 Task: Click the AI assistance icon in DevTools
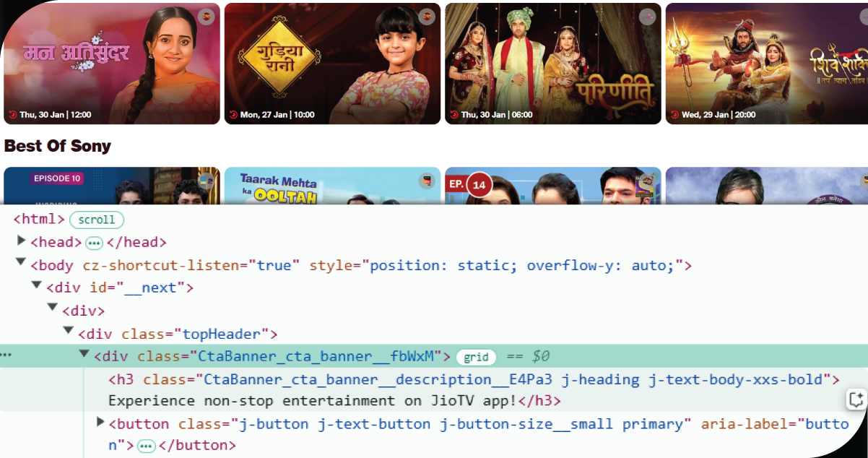856,399
